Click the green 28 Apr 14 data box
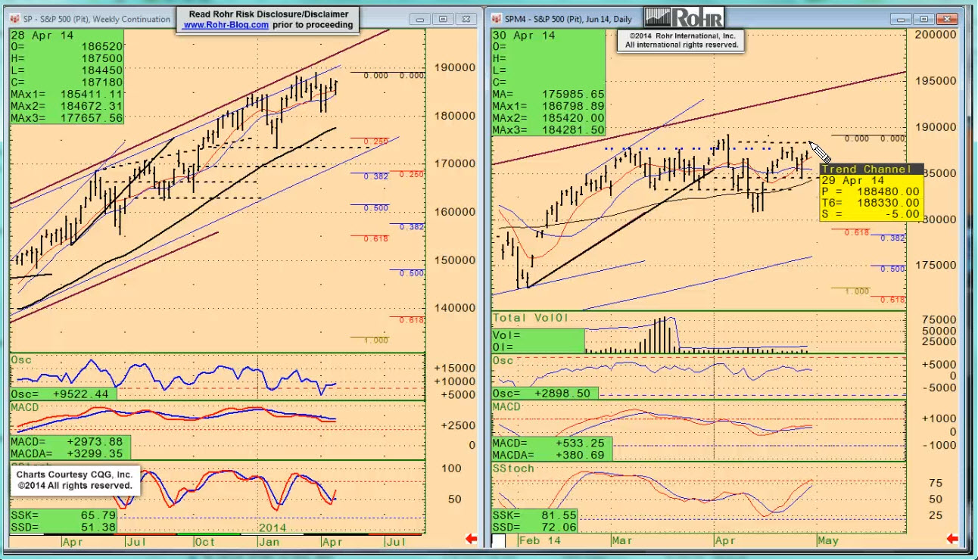Viewport: 978px width, 560px height. point(67,76)
